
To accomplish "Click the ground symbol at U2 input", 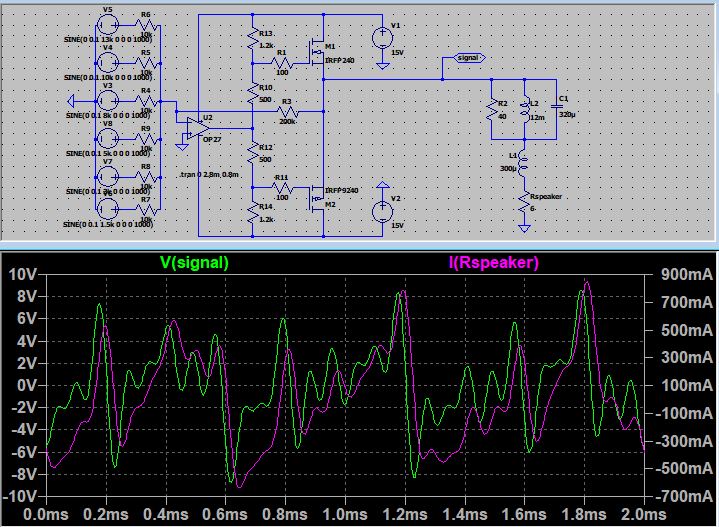I will pos(182,147).
